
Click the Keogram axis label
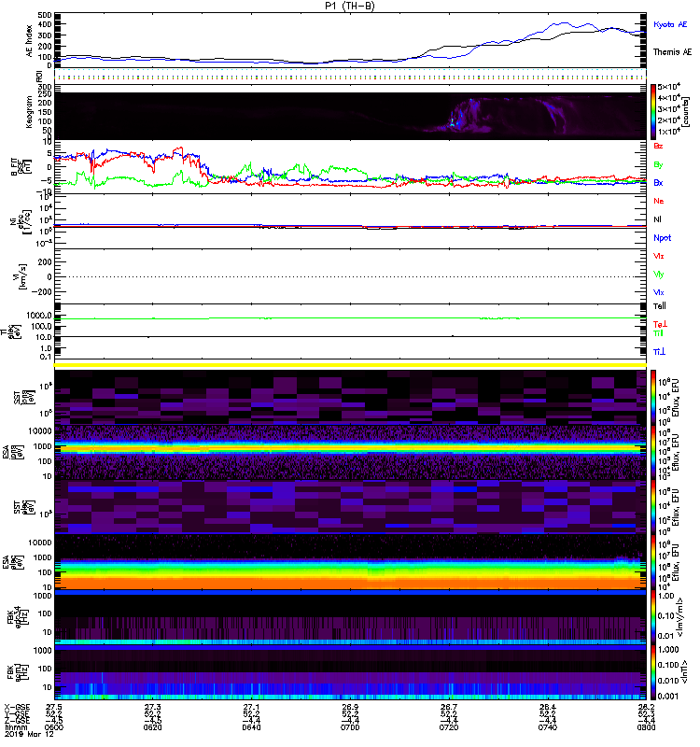30,112
